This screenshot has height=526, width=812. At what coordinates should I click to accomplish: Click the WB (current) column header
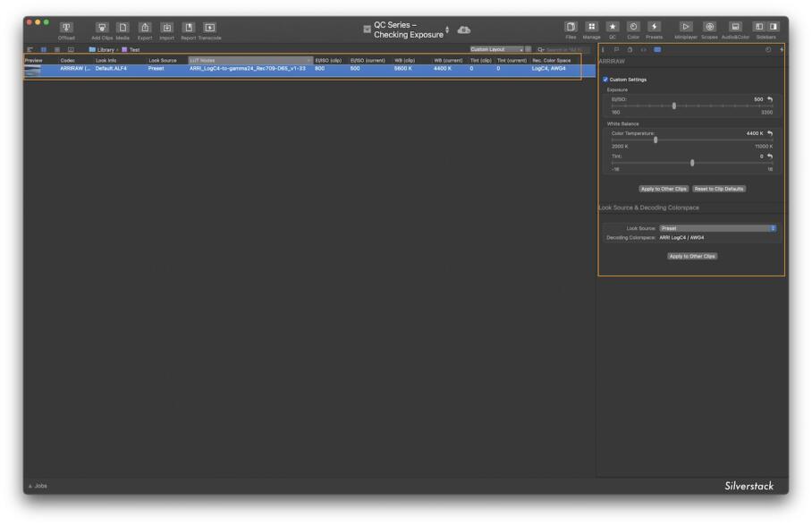coord(450,60)
